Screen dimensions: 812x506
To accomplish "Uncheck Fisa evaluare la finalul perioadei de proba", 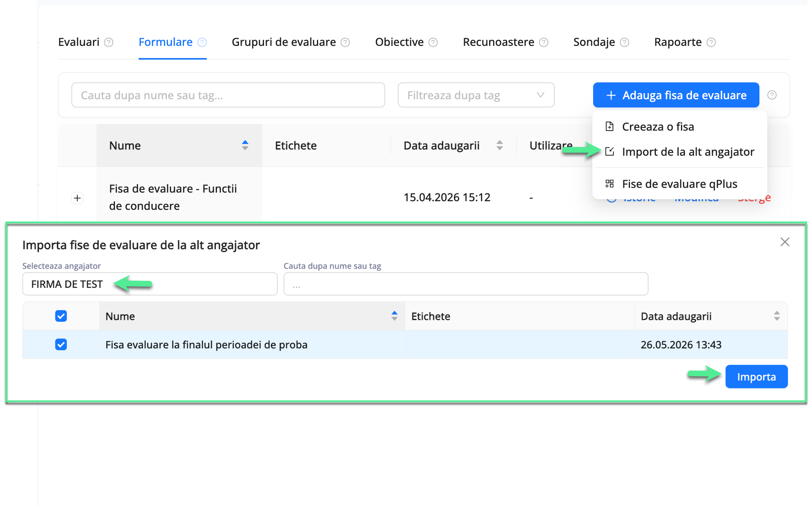I will point(61,344).
